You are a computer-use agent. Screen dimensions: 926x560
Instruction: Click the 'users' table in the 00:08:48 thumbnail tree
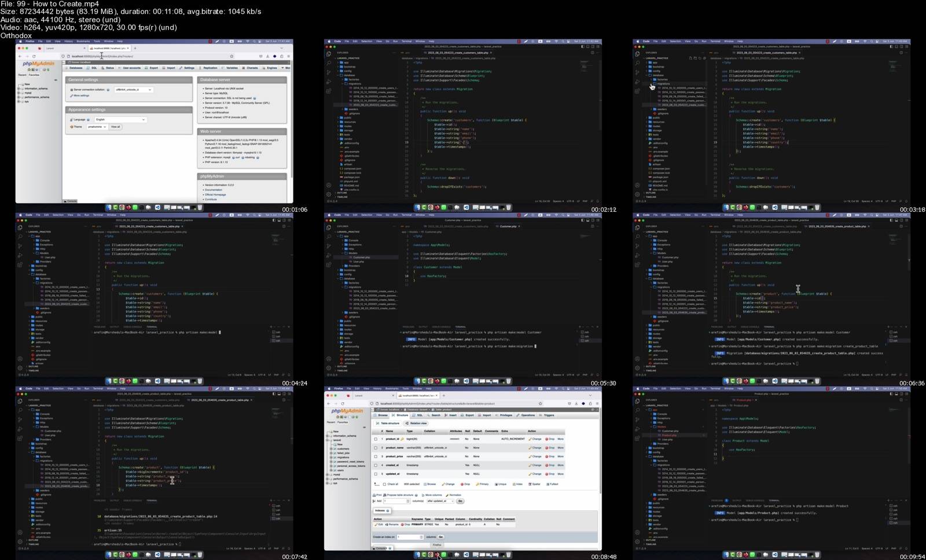(x=340, y=470)
